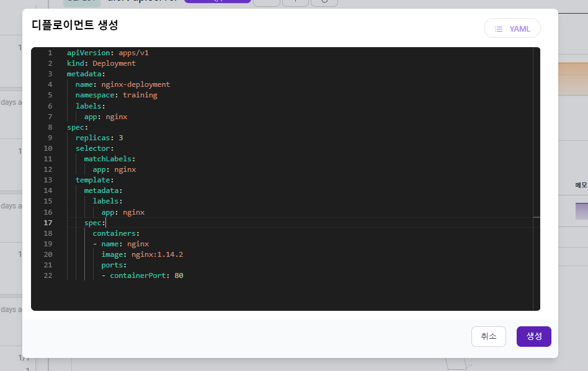Place cursor on 'name: nginx-deployment'
This screenshot has height=371, width=588.
coord(123,84)
